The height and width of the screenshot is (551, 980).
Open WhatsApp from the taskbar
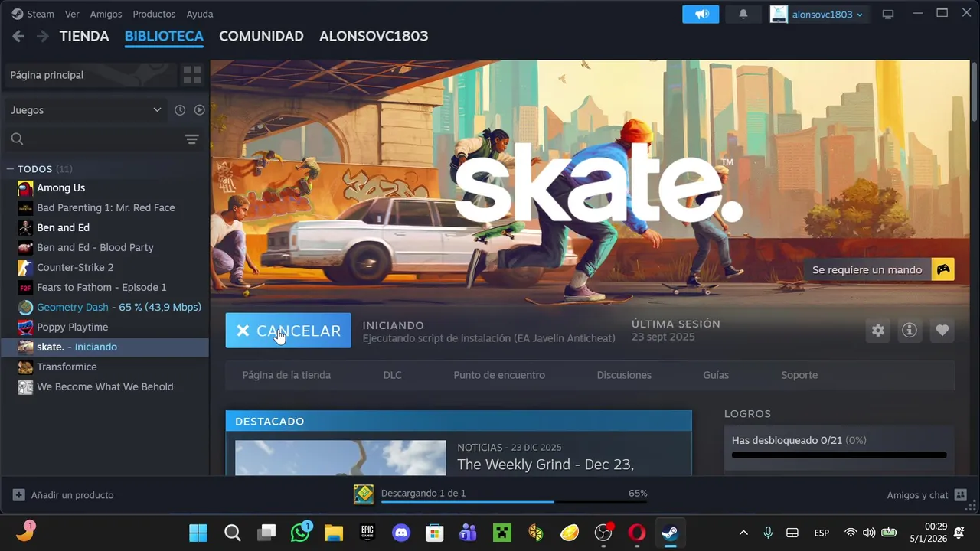pos(300,533)
